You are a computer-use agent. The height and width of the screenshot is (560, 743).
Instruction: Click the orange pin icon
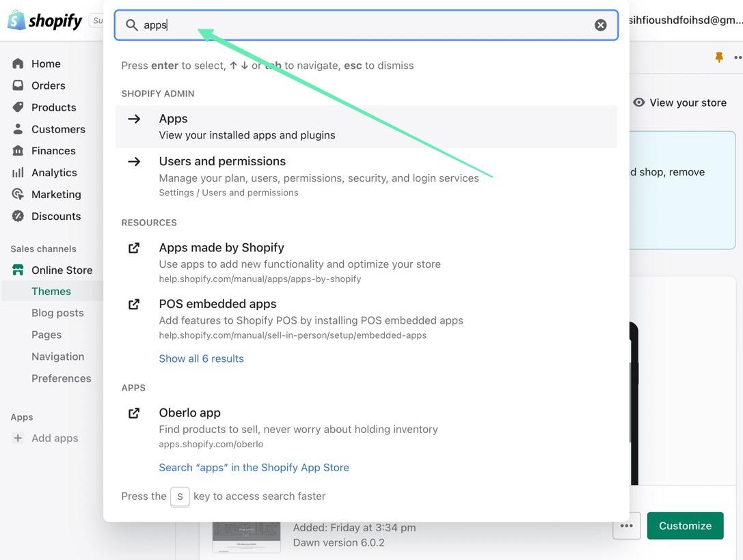pyautogui.click(x=719, y=57)
